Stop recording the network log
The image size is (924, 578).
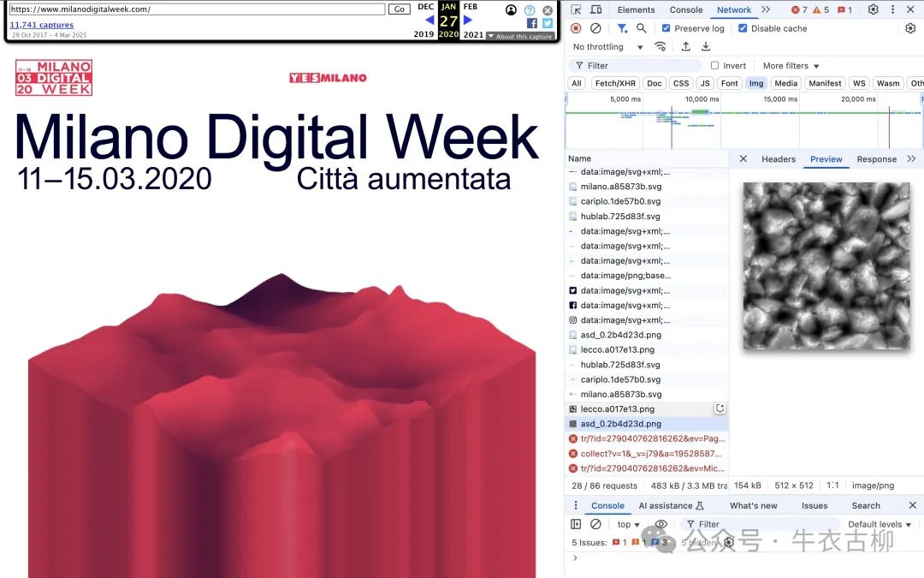coord(576,27)
